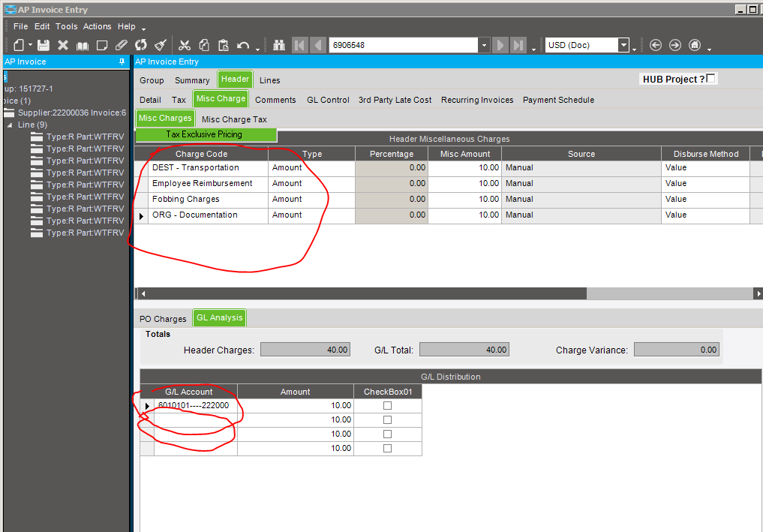Open the Actions menu
This screenshot has height=532, width=763.
[x=97, y=26]
